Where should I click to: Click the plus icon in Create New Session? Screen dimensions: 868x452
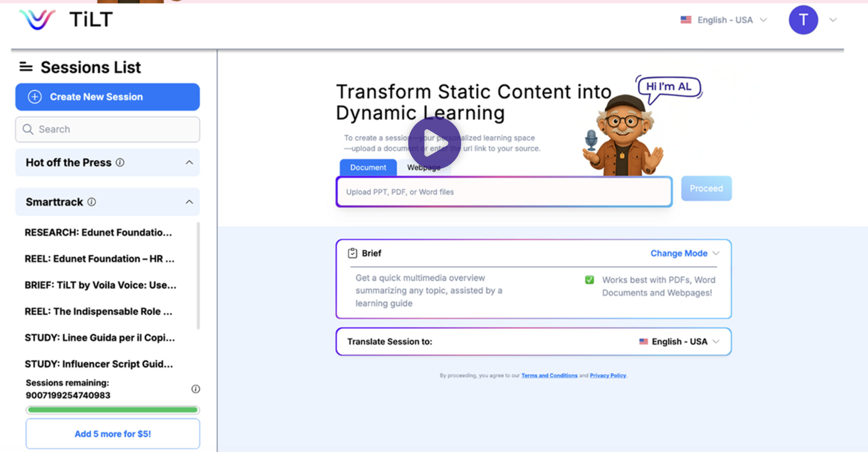click(35, 97)
